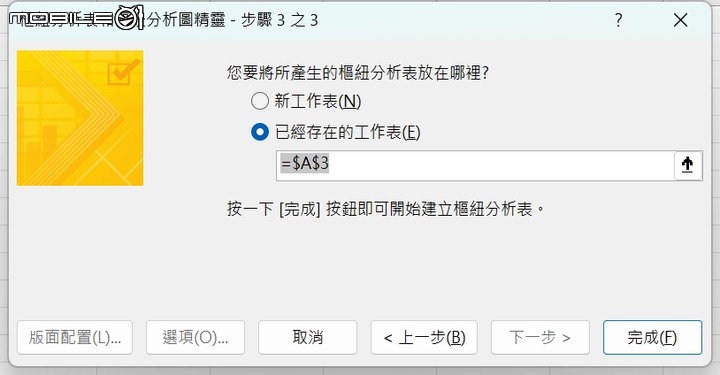Screen dimensions: 720x375
Task: Open 版面配置(L)... layout button
Action: pos(75,337)
